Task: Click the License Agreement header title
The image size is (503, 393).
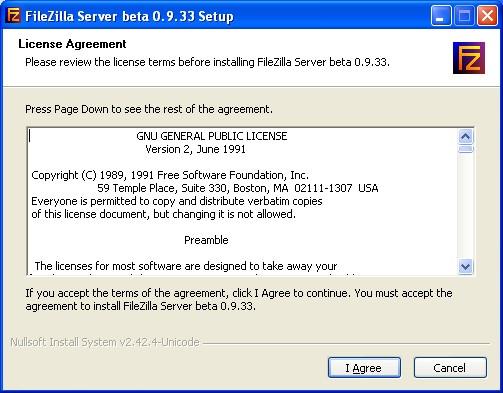Action: point(72,44)
